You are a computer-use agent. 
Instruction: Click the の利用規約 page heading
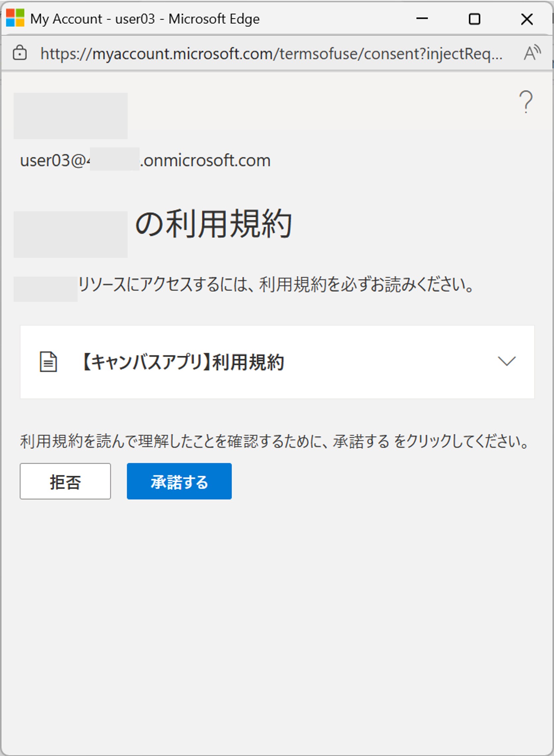click(213, 224)
